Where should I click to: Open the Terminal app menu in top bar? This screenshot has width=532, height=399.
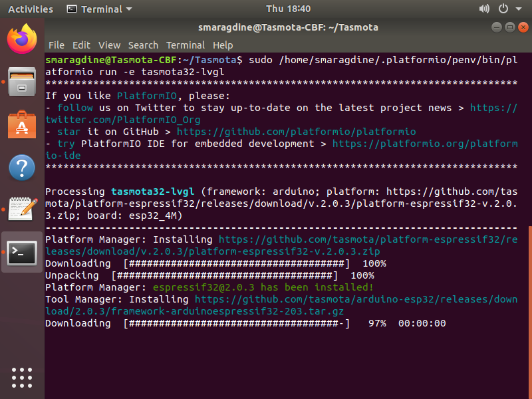point(99,9)
